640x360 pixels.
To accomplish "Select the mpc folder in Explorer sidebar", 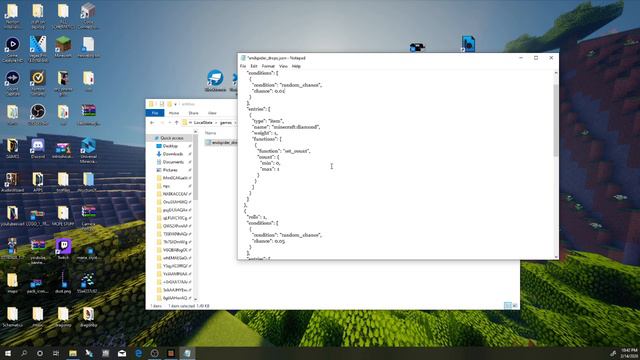I will [166, 186].
